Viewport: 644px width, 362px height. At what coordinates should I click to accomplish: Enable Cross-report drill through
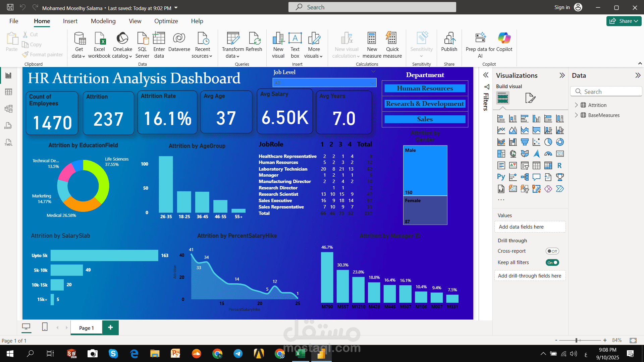click(x=552, y=251)
